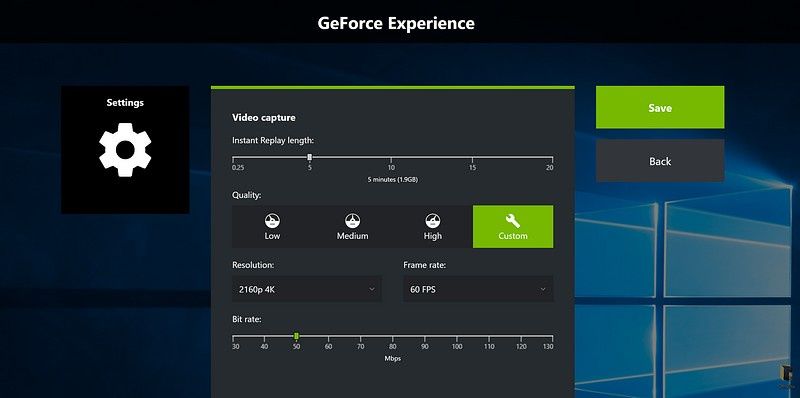Click the Bit rate slider handle
Screen dimensions: 800x398
[296, 336]
